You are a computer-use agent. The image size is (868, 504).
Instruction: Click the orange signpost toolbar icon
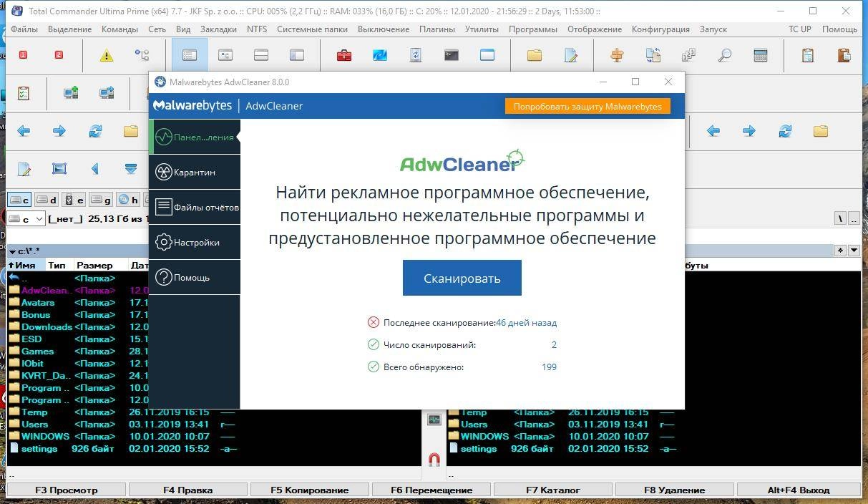tap(618, 55)
